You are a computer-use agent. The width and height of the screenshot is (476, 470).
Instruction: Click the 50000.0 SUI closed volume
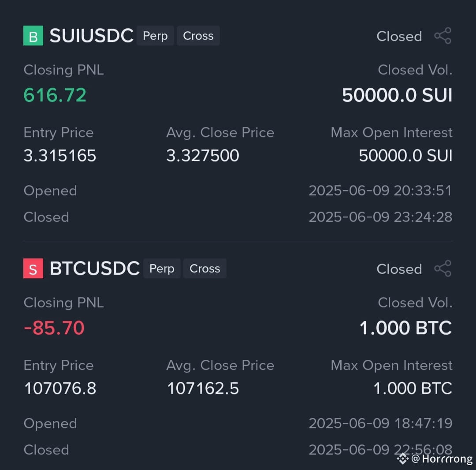point(397,95)
